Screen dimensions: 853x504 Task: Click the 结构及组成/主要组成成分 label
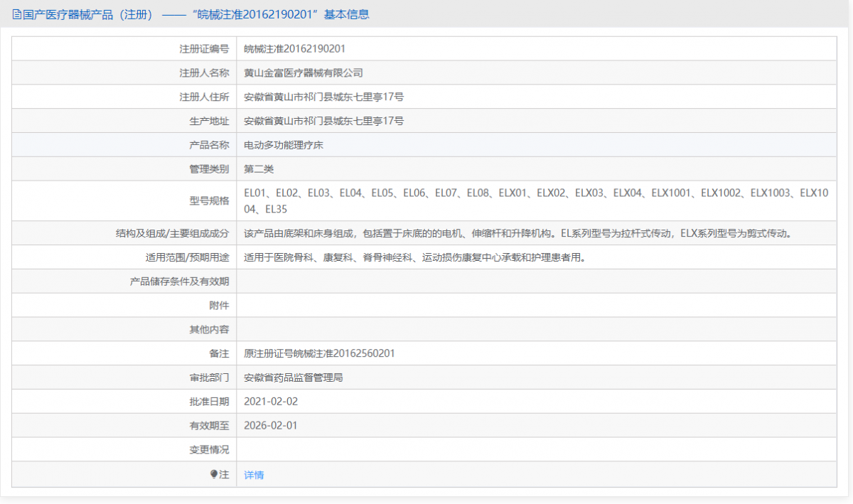point(172,233)
